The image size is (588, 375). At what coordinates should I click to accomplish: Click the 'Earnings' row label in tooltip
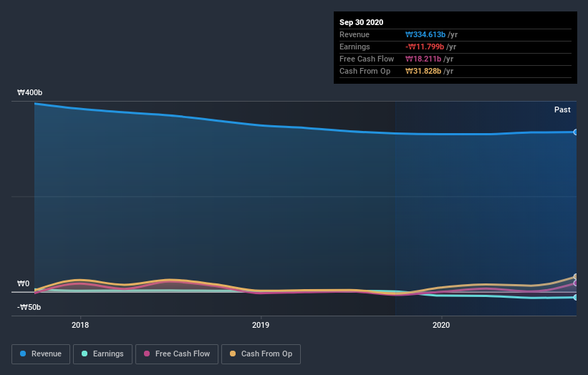pyautogui.click(x=355, y=47)
